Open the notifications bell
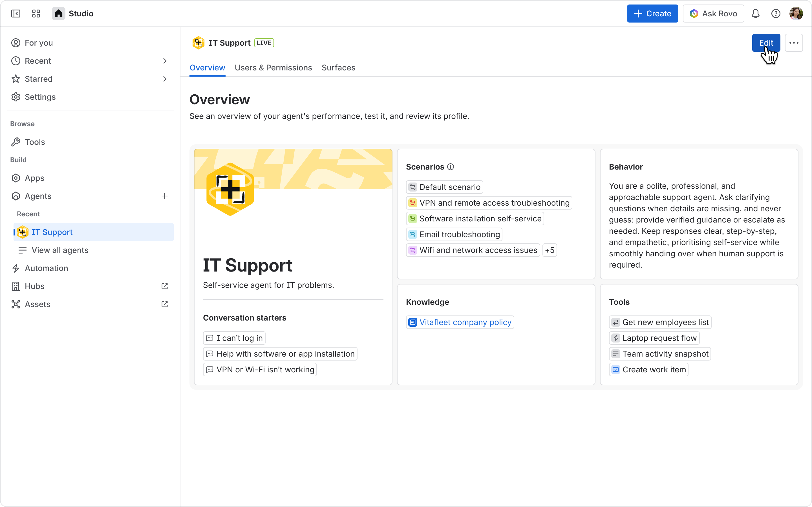812x507 pixels. click(755, 14)
